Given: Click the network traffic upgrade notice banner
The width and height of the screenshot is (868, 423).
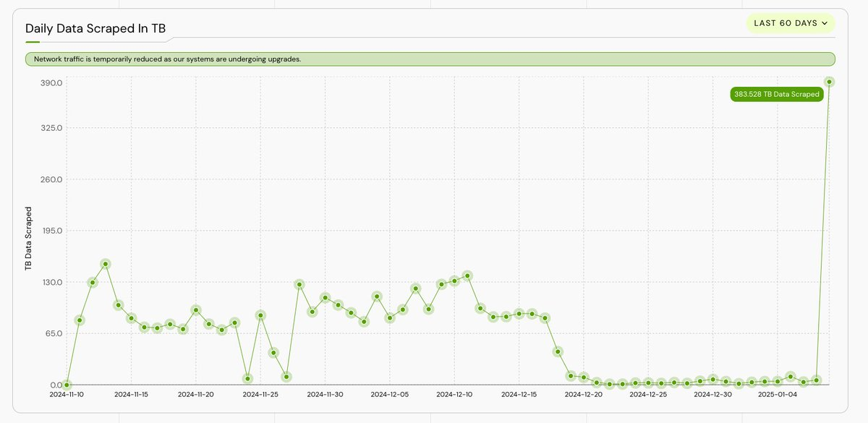Looking at the screenshot, I should [430, 59].
